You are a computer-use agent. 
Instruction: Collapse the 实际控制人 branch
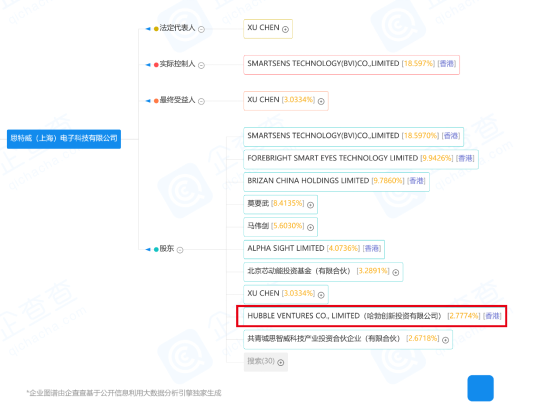[201, 65]
